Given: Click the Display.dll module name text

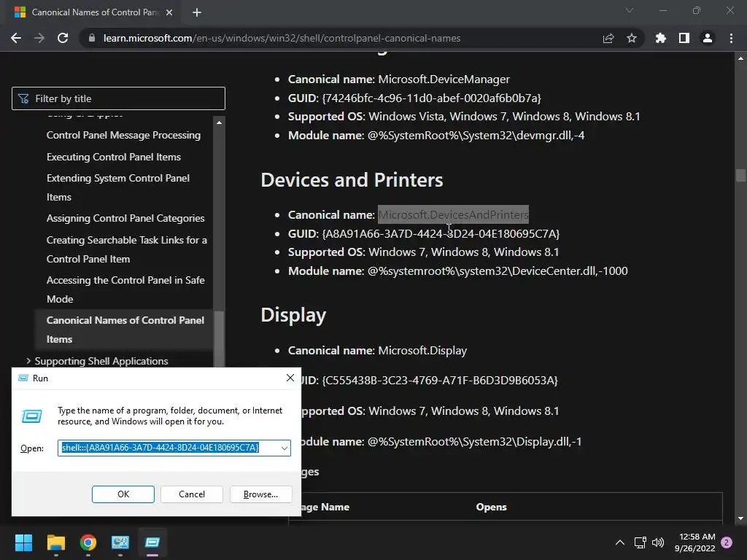Looking at the screenshot, I should (474, 441).
